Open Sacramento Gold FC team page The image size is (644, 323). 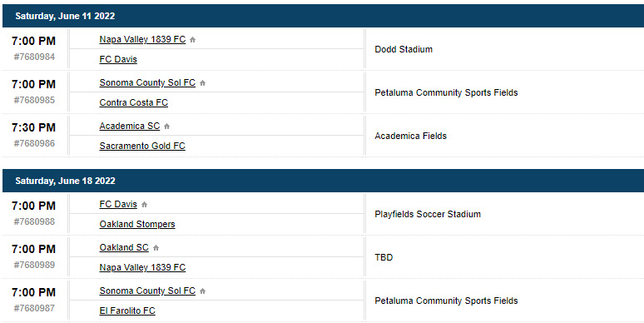pos(142,146)
